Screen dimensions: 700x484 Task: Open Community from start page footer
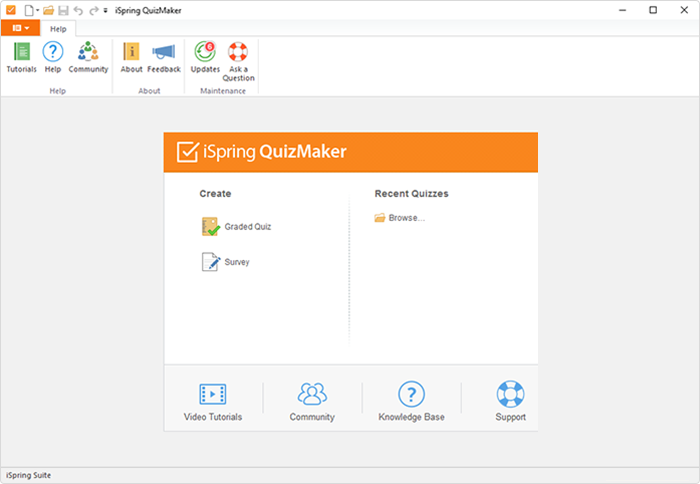[x=312, y=401]
